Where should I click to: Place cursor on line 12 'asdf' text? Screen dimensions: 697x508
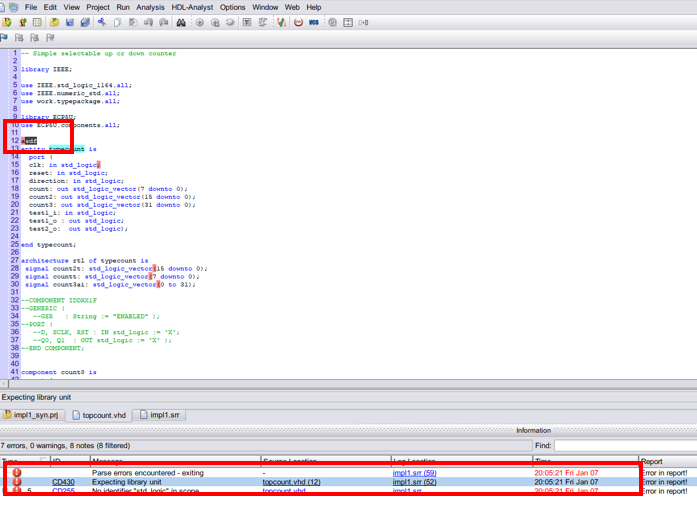(29, 141)
